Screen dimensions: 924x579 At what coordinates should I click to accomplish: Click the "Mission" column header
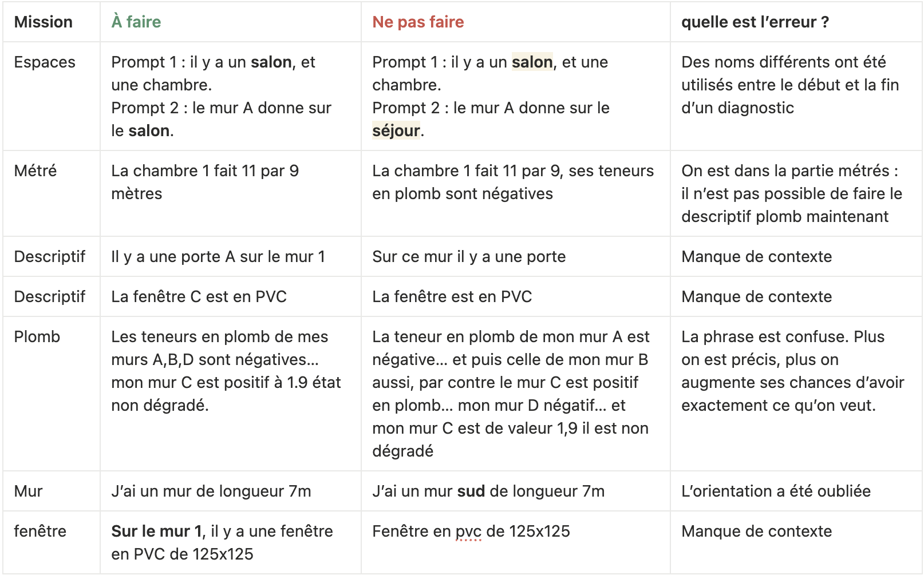coord(44,22)
